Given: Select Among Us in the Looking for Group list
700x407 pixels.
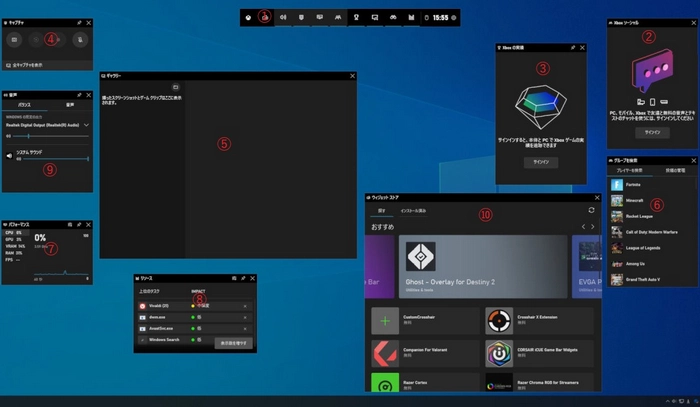Looking at the screenshot, I should coord(652,264).
